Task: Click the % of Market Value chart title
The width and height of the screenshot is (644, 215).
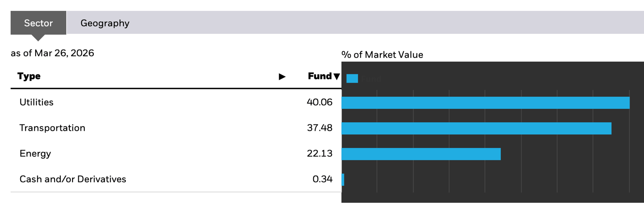Action: click(382, 55)
